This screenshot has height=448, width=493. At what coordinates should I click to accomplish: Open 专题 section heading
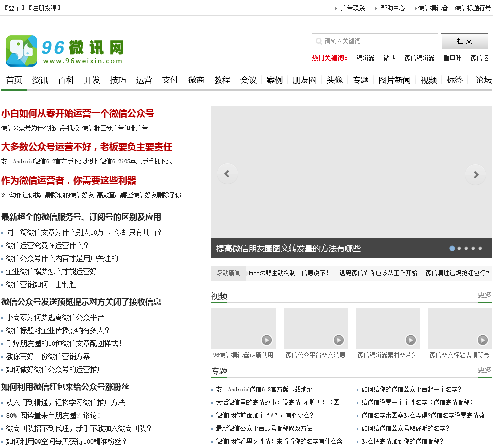pyautogui.click(x=219, y=371)
